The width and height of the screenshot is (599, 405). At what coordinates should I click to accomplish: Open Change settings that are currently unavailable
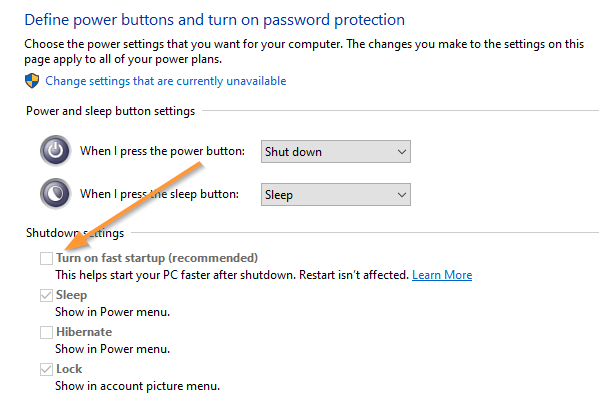(x=166, y=81)
